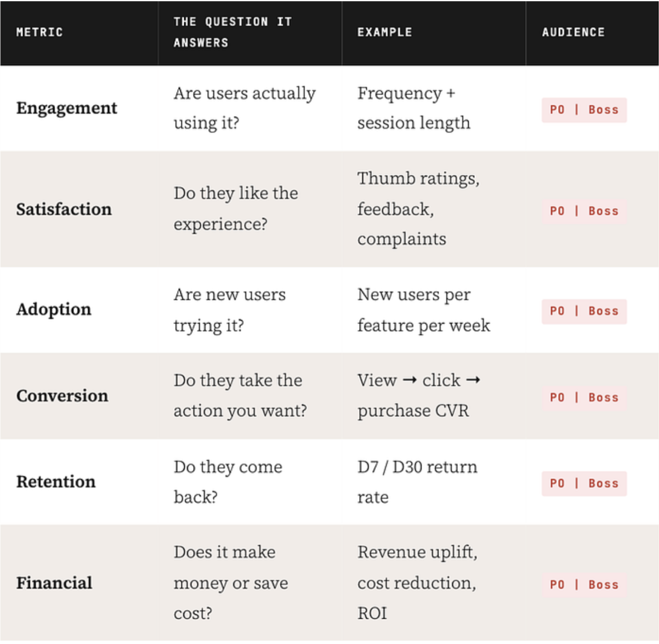Click the AUDIENCE column header
659x644 pixels.
point(573,32)
